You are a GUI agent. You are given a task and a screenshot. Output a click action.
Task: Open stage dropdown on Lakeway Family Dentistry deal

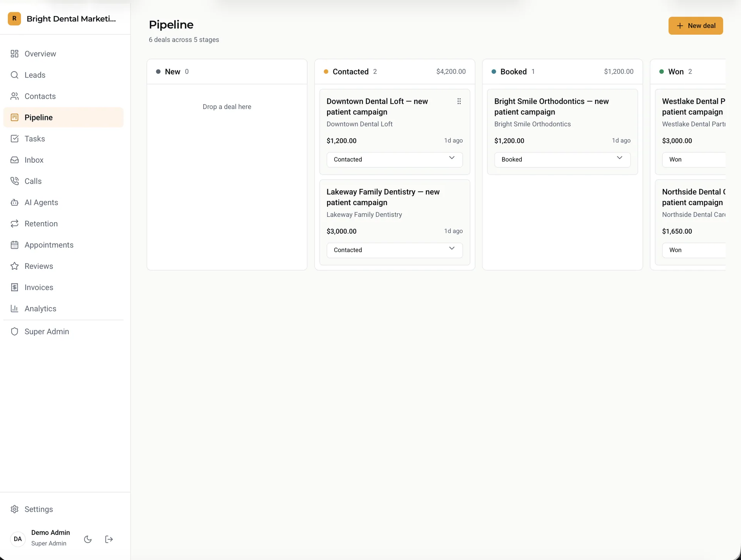(x=394, y=250)
